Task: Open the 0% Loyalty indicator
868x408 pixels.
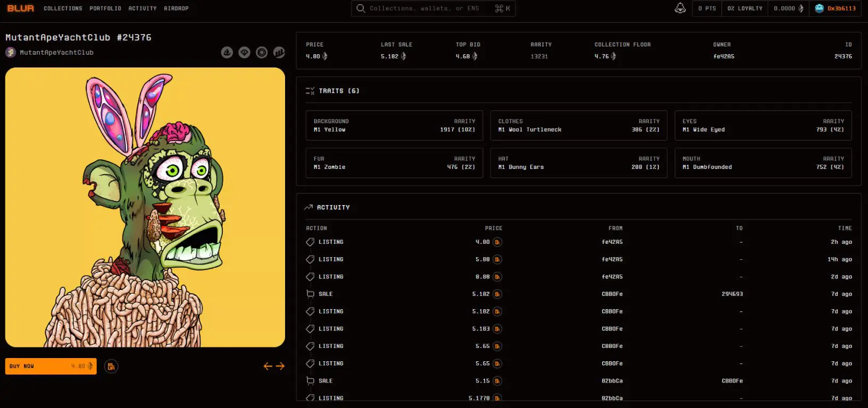Action: [x=745, y=8]
